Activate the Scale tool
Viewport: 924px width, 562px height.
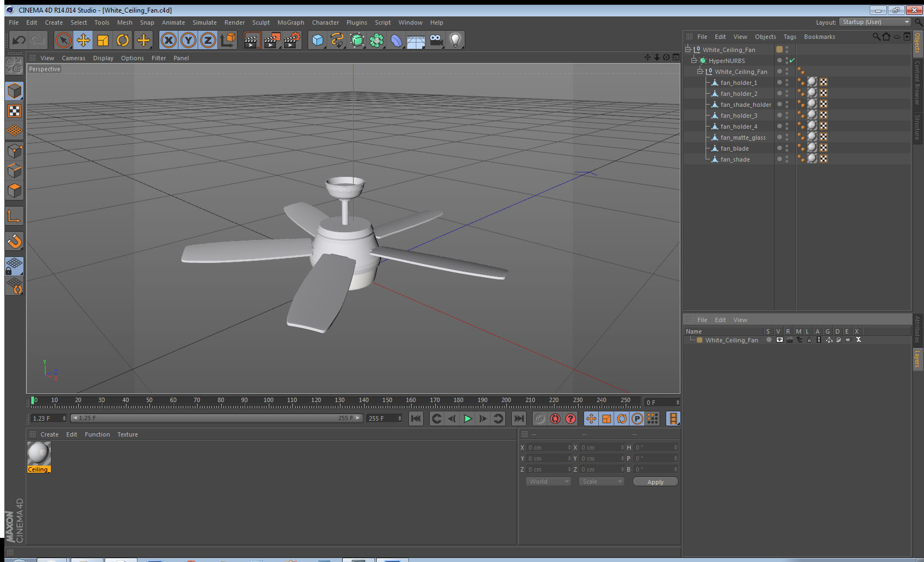[x=103, y=40]
